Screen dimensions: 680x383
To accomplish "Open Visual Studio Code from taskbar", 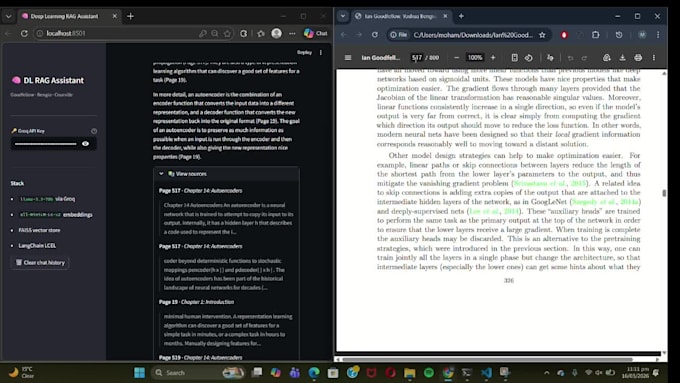I will 486,373.
